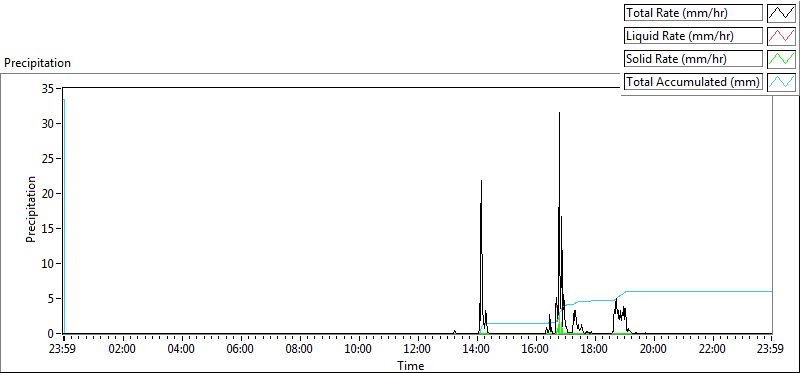
Task: Click the Total Rate plot line icon
Action: pos(782,13)
